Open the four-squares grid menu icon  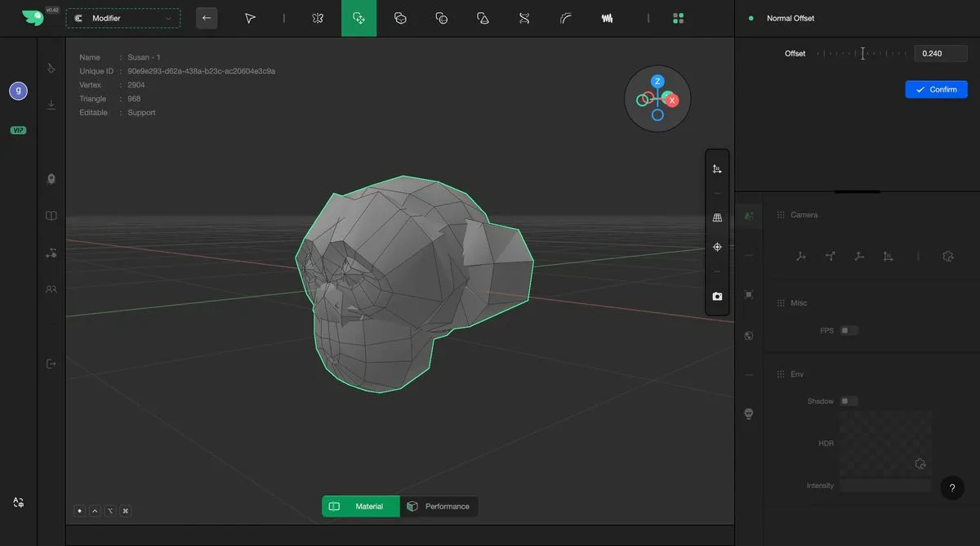click(678, 18)
